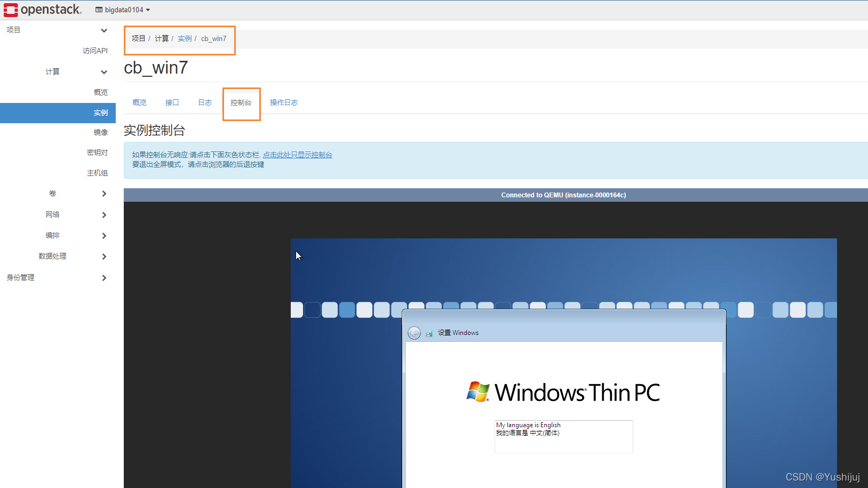Switch to the 概览 instance tab
The image size is (868, 488).
tap(139, 102)
